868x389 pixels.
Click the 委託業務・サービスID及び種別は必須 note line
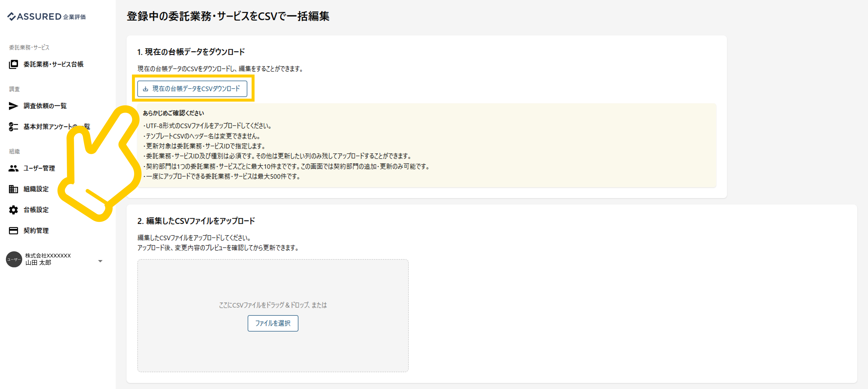pyautogui.click(x=278, y=156)
